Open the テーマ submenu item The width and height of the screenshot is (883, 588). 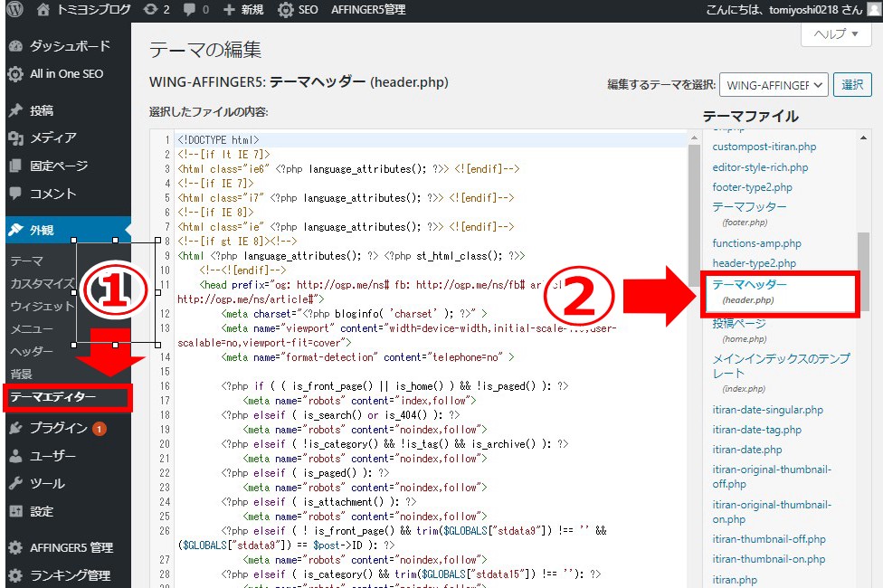pyautogui.click(x=26, y=261)
